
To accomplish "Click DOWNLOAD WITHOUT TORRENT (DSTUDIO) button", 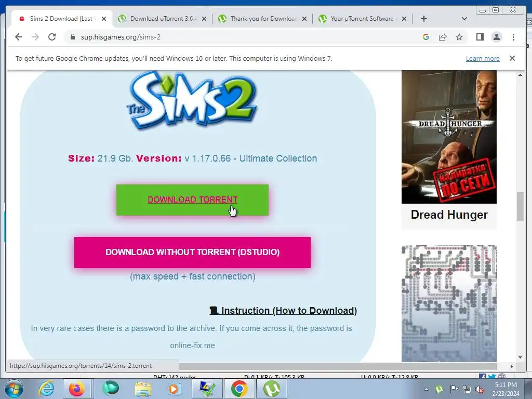I will point(192,252).
